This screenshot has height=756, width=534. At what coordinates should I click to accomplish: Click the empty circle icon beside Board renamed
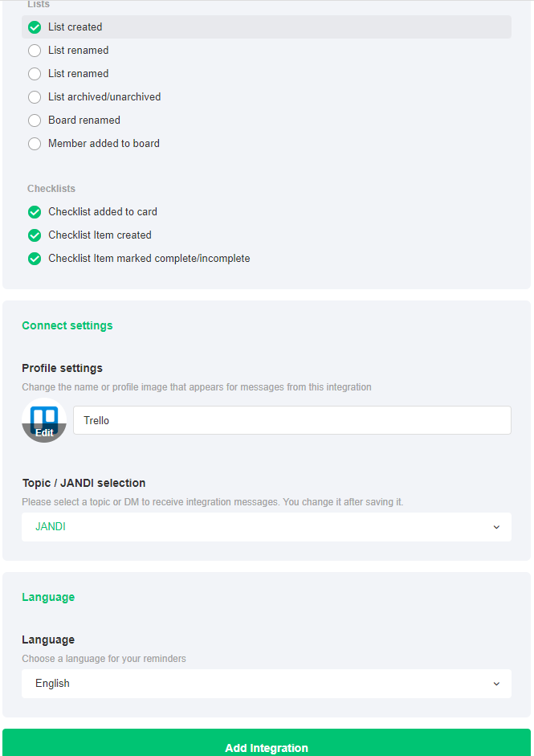[35, 121]
